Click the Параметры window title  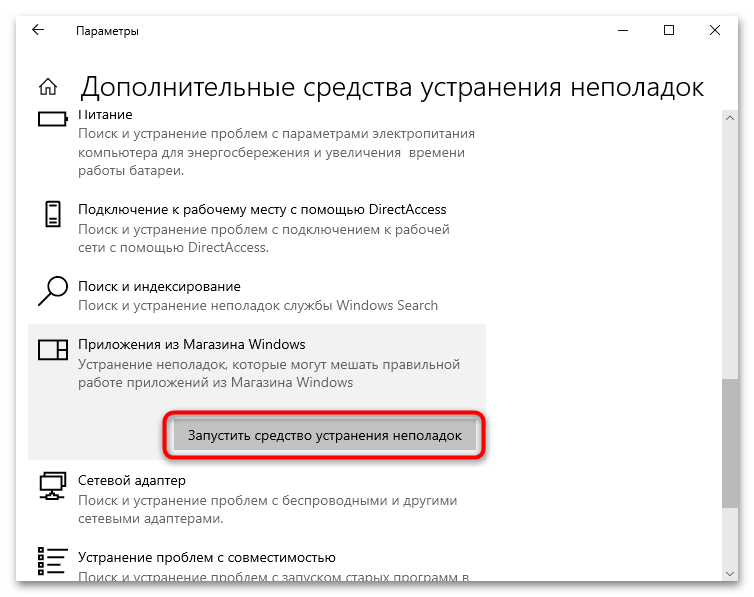(107, 31)
